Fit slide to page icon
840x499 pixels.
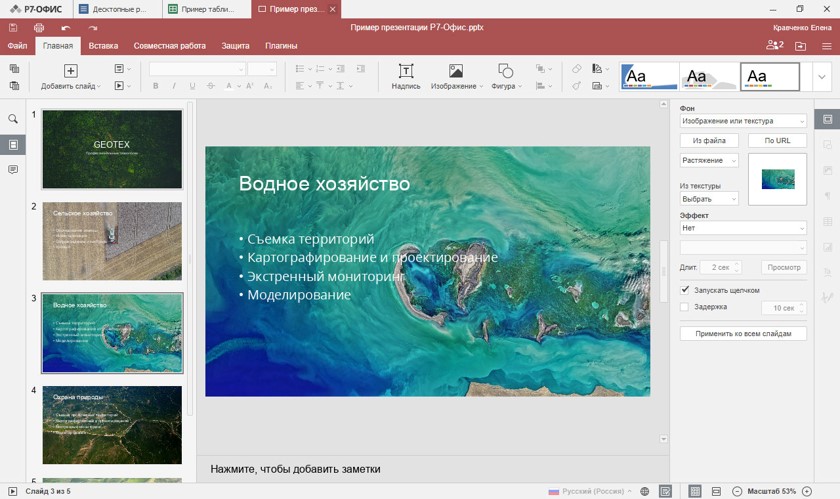695,491
